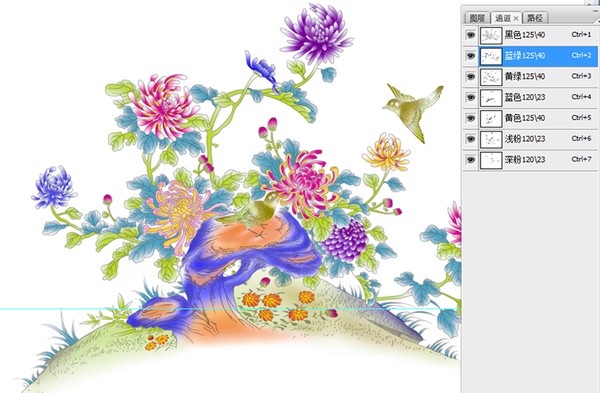Click the 蓝色120\23 channel thumbnail
600x393 pixels.
491,98
